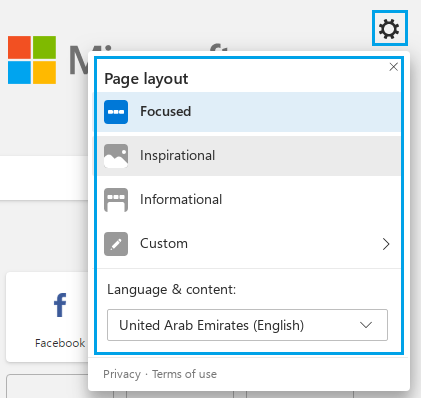
Task: Click the blue Focused layout icon
Action: point(116,112)
